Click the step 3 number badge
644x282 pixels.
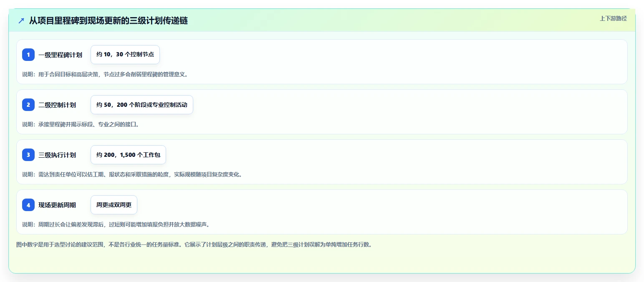(x=28, y=155)
